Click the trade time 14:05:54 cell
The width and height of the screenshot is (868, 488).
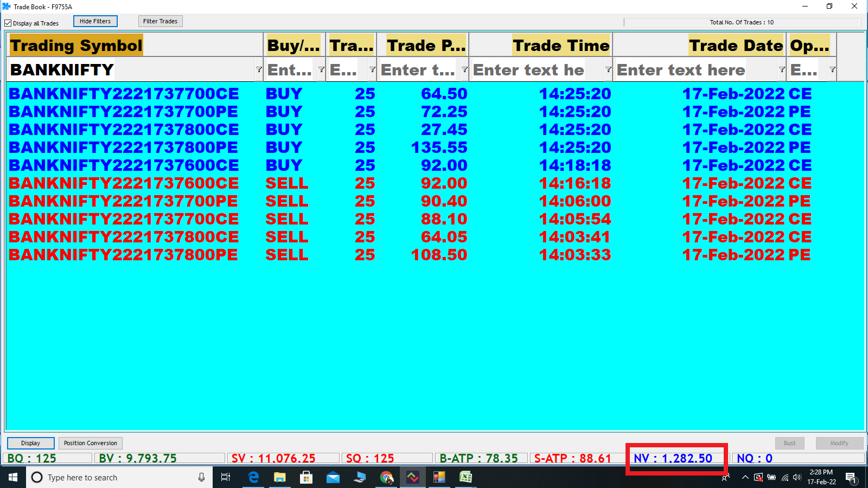click(x=575, y=219)
